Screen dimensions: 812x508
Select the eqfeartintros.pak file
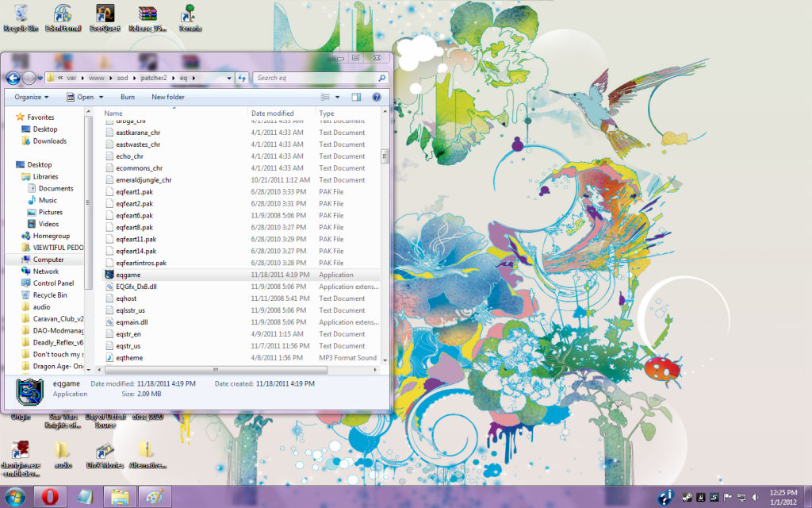[241, 263]
